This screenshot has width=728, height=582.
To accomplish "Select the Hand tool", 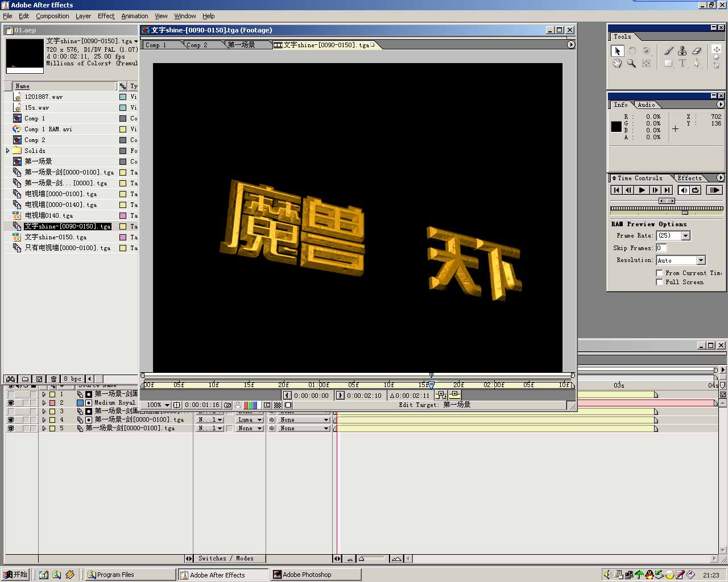I will tap(617, 64).
